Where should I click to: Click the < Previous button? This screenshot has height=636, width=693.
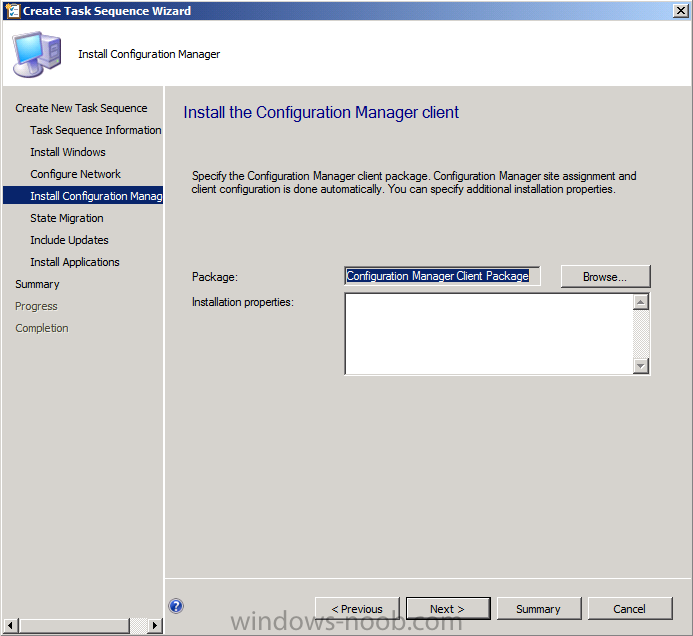click(x=357, y=609)
